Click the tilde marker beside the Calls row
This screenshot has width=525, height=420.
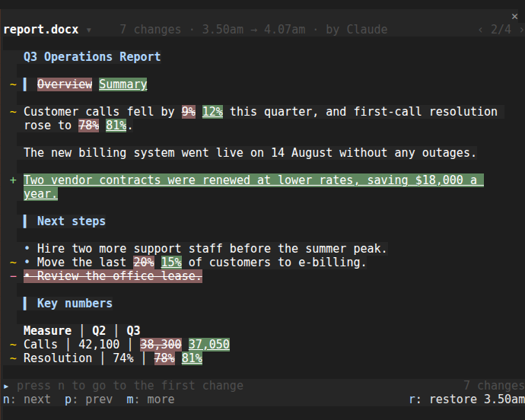coord(13,345)
